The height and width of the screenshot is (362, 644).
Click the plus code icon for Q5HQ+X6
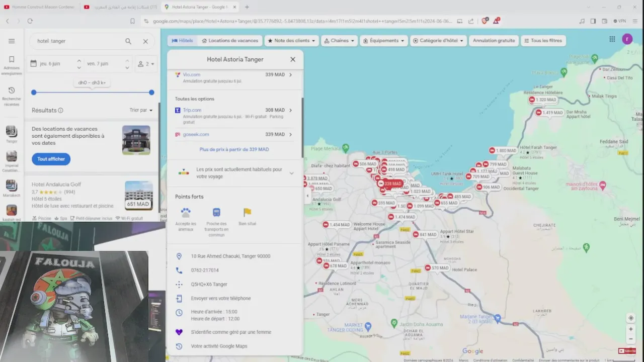pos(179,284)
